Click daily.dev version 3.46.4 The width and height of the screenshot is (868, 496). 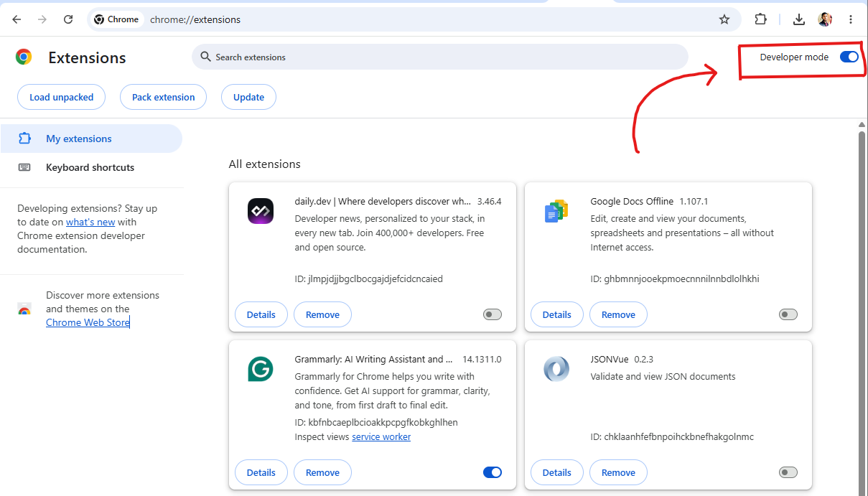click(489, 201)
